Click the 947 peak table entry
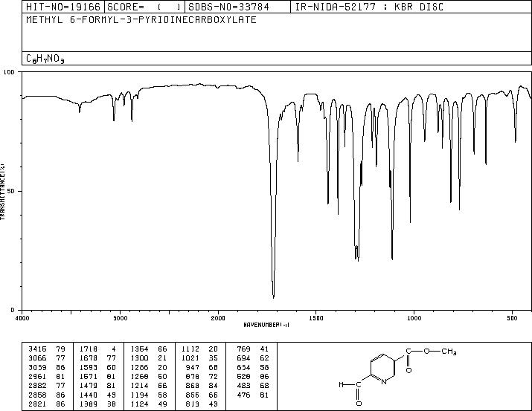 click(193, 367)
